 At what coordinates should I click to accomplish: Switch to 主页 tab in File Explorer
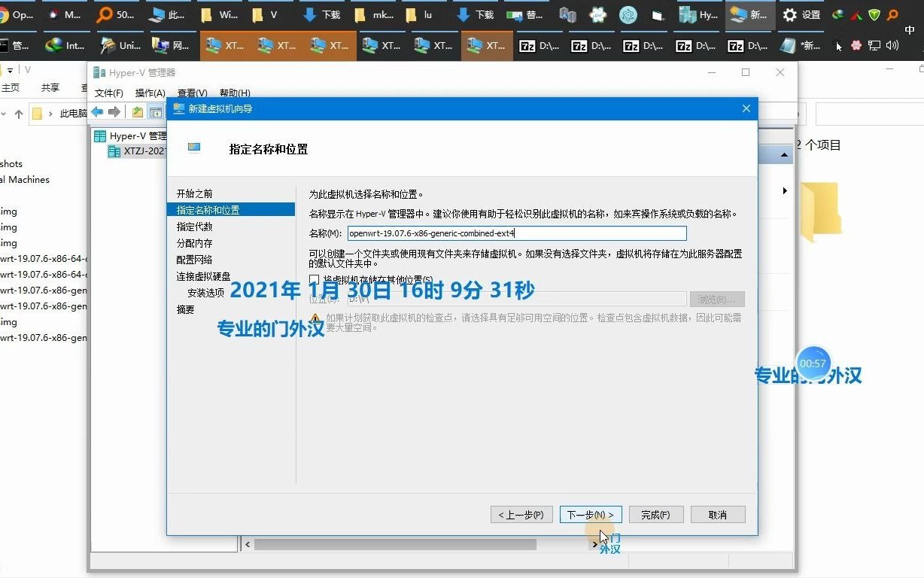[x=9, y=88]
